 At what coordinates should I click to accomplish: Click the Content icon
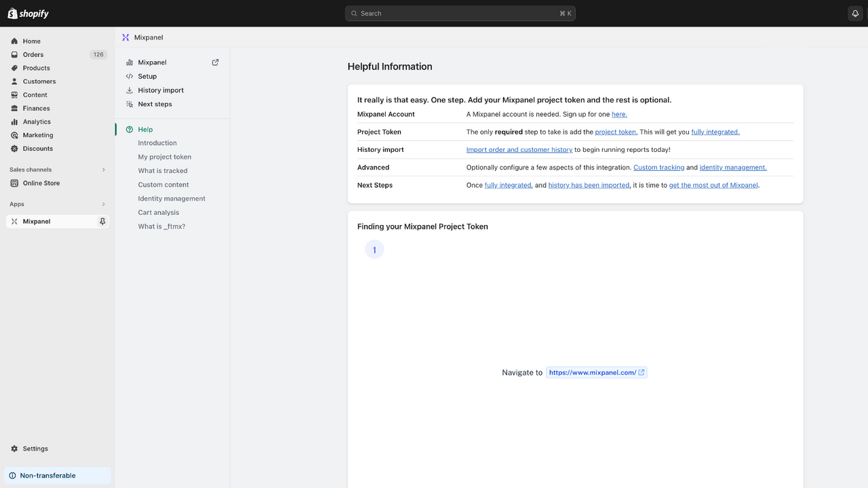[14, 95]
